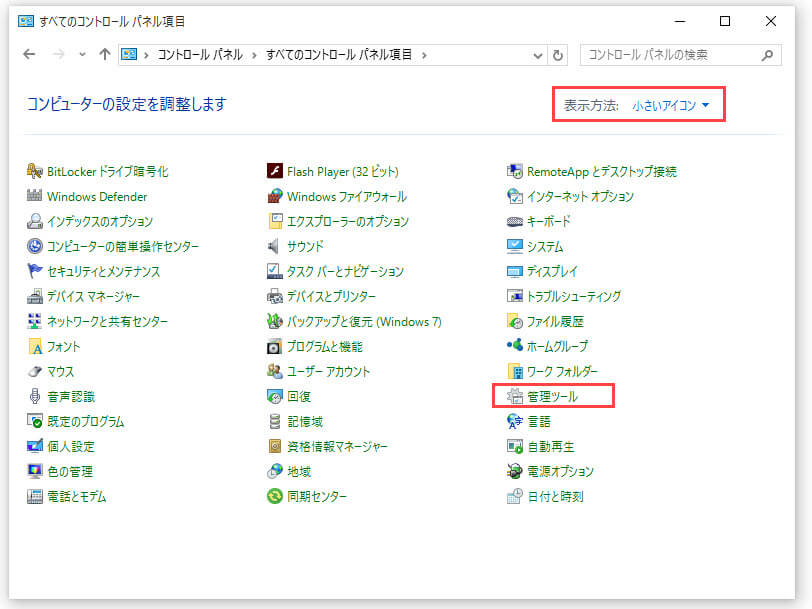The height and width of the screenshot is (609, 812).
Task: Click the バックアップと復元 icon
Action: [274, 321]
